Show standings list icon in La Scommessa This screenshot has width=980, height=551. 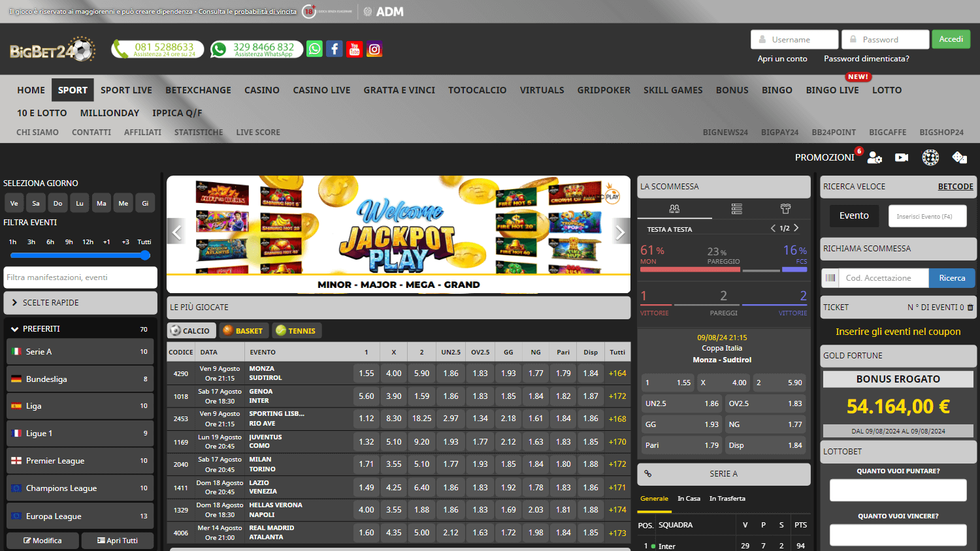point(736,209)
